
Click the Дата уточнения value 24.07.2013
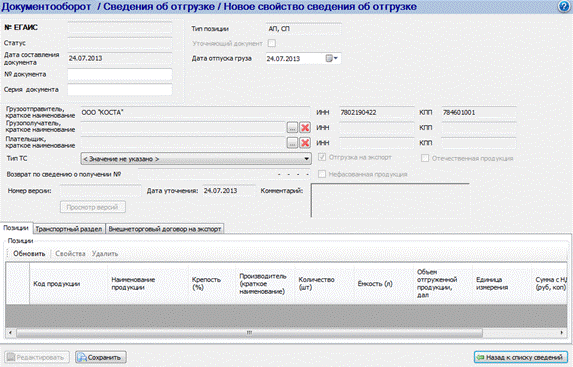[229, 191]
